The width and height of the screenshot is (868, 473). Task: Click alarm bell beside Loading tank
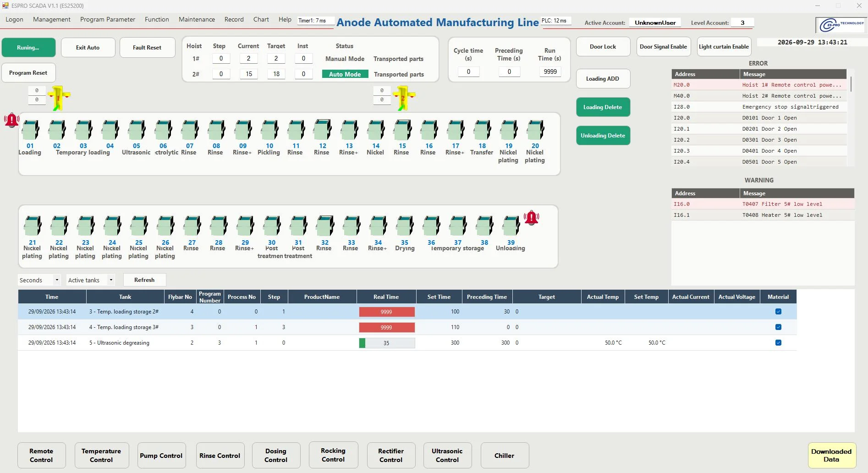pyautogui.click(x=11, y=120)
